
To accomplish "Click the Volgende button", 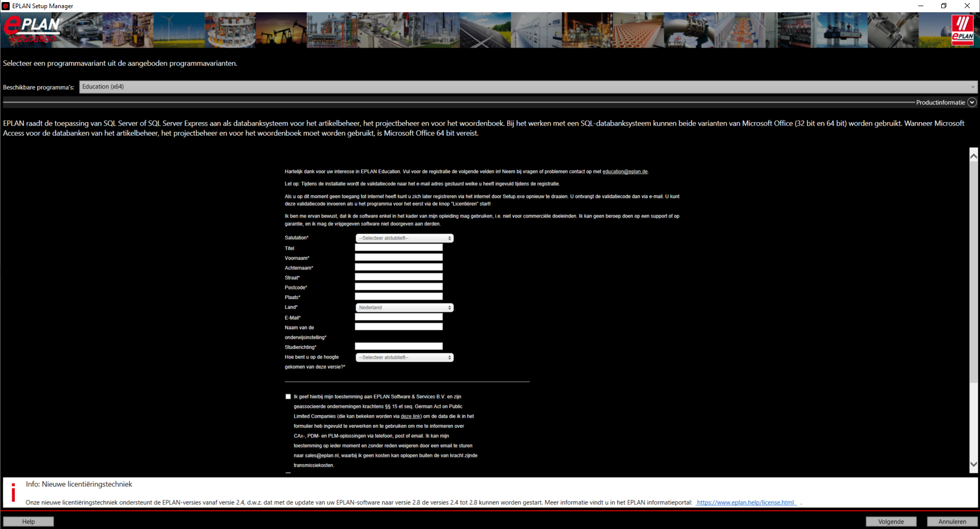I will pyautogui.click(x=891, y=521).
